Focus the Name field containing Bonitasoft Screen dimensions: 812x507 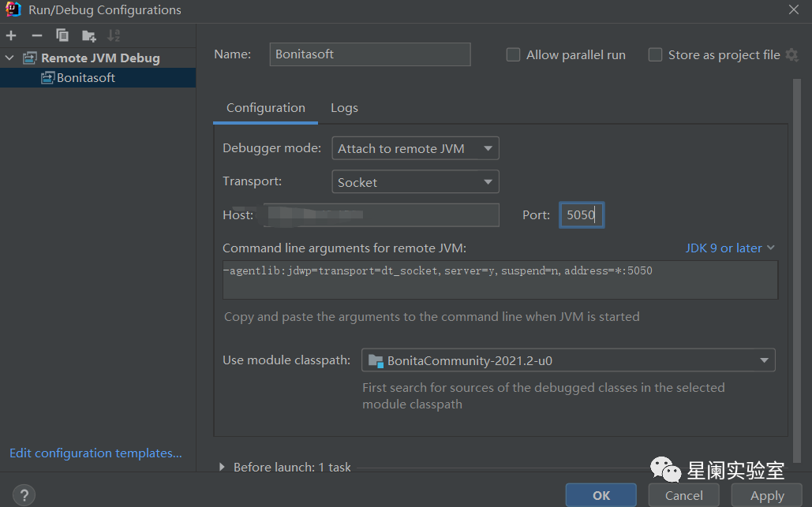pos(370,54)
